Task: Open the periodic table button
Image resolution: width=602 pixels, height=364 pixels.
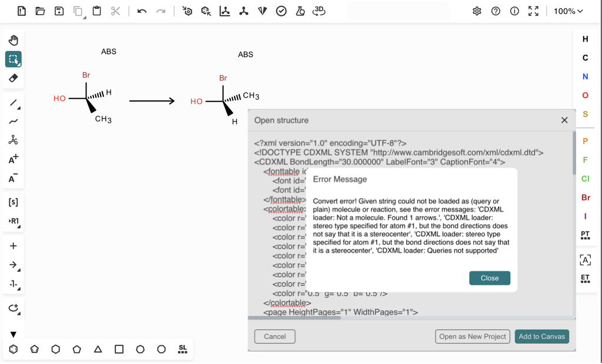Action: tap(585, 235)
